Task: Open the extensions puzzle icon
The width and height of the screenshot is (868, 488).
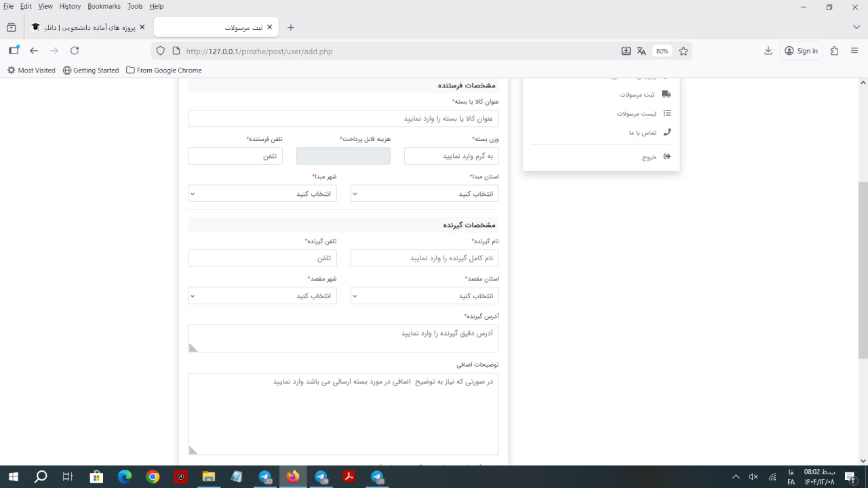Action: (x=834, y=51)
